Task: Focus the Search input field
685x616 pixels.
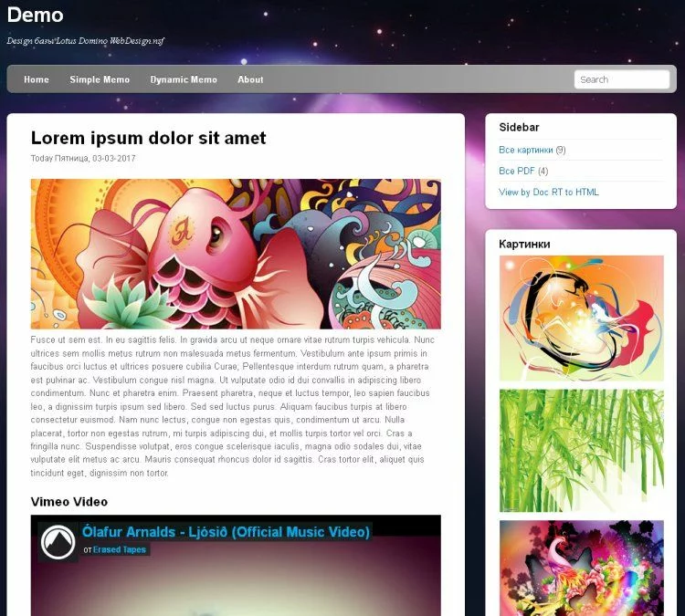Action: point(621,79)
